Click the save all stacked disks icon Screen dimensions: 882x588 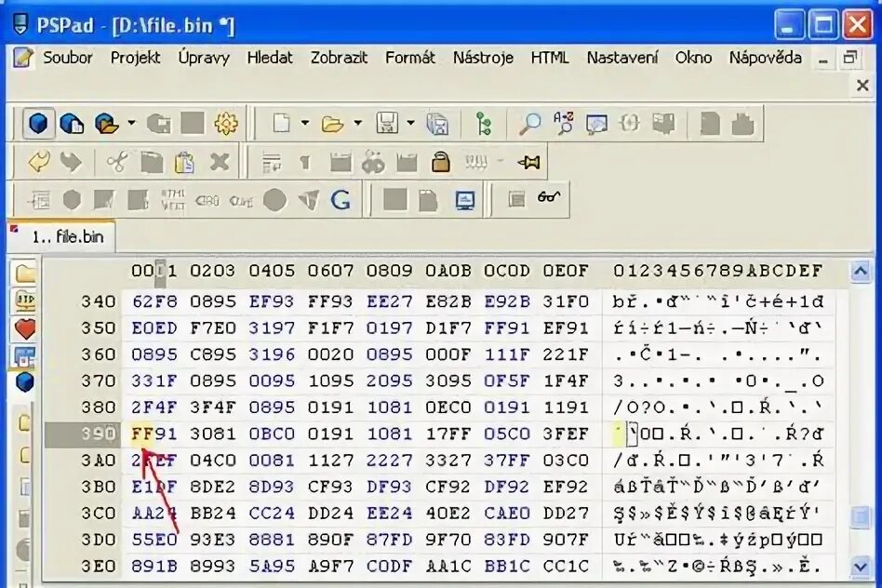(x=437, y=123)
